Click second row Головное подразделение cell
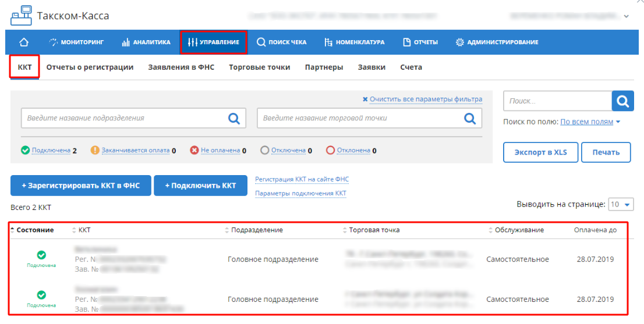Viewport: 644px width, 324px height. click(273, 300)
